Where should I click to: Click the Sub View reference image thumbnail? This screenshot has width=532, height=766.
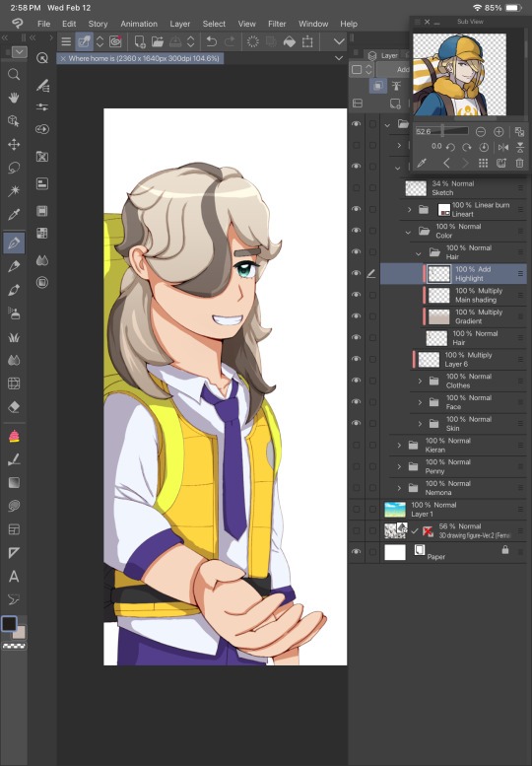[x=459, y=74]
